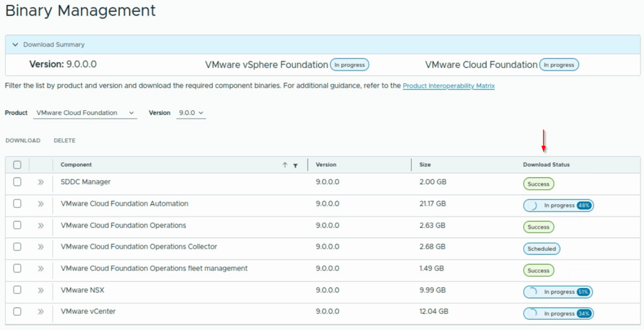
Task: Open the Component column filter icon
Action: [x=295, y=166]
